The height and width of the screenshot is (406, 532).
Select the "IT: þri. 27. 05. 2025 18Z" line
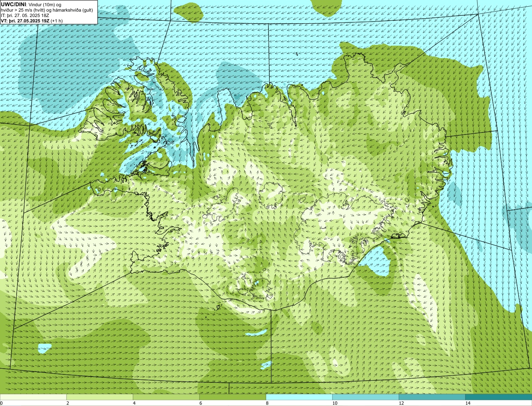[x=25, y=15]
